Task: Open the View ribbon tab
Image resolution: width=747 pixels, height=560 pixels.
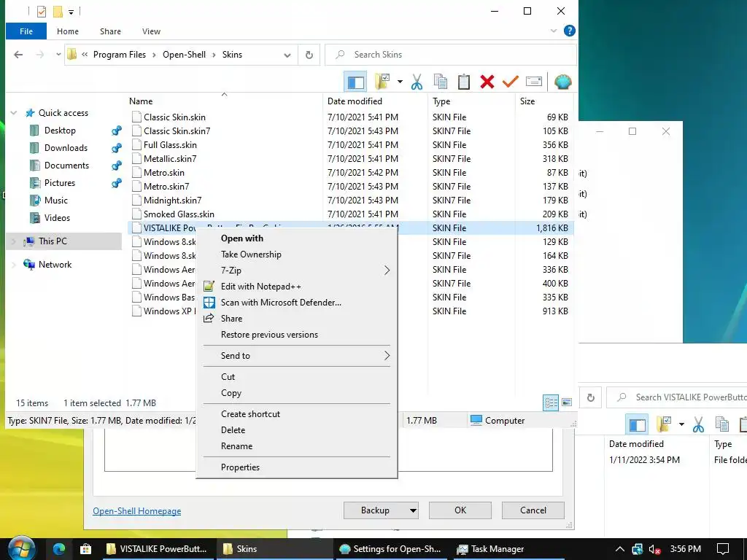Action: (x=151, y=31)
